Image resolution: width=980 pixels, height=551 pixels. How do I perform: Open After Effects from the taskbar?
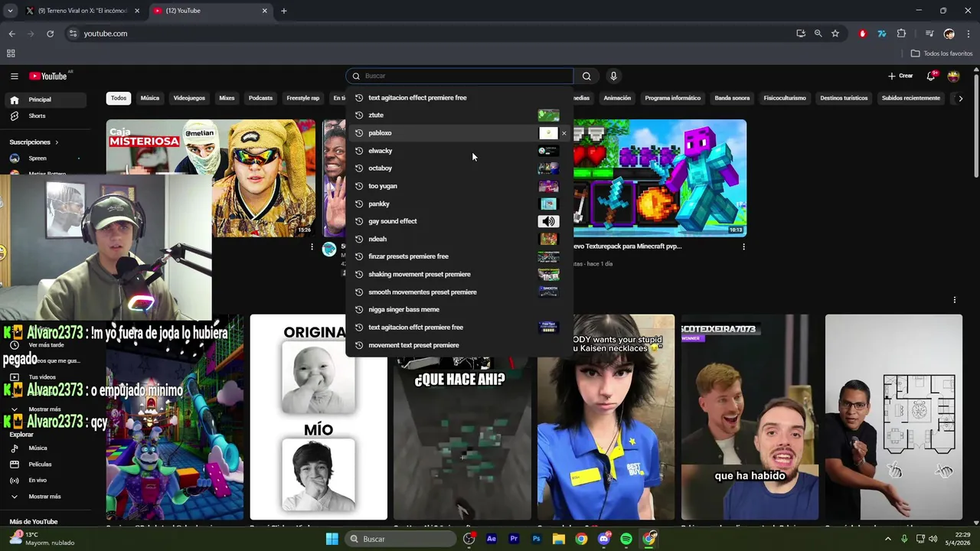click(492, 539)
